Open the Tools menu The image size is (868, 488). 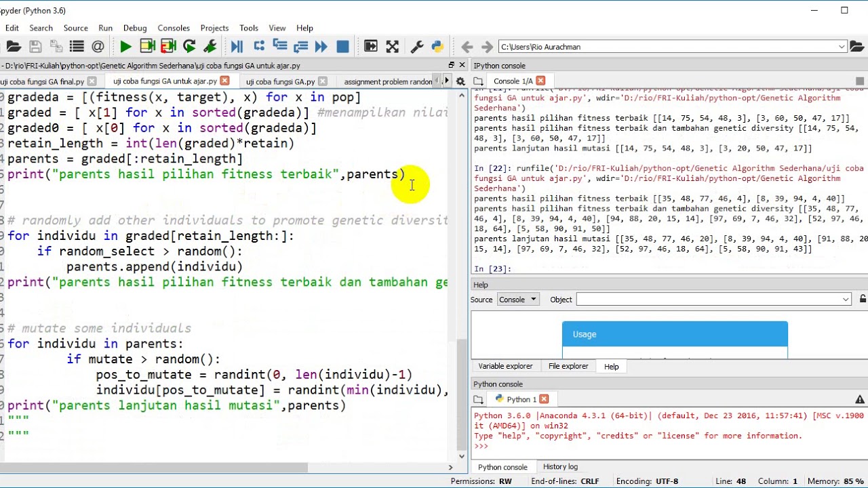[249, 28]
